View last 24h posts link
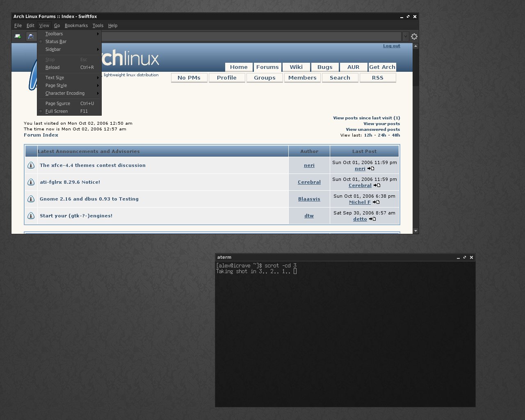This screenshot has width=525, height=420. [382, 135]
